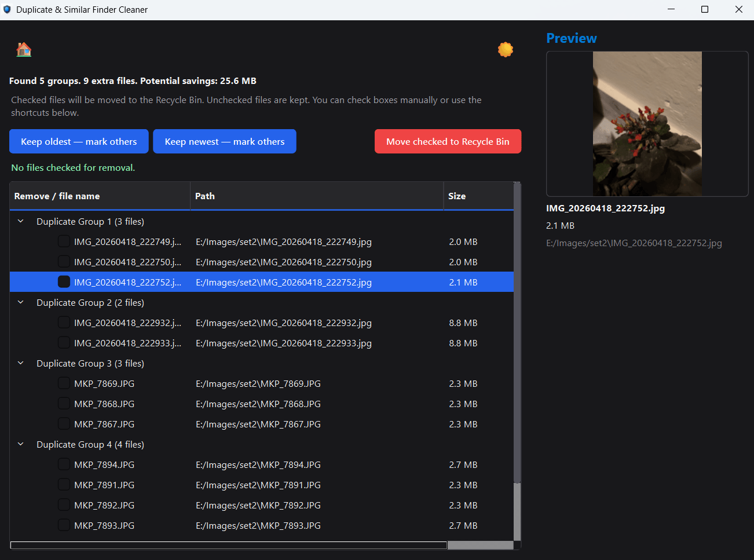The height and width of the screenshot is (560, 754).
Task: Click the Remove / file name column header
Action: [100, 196]
